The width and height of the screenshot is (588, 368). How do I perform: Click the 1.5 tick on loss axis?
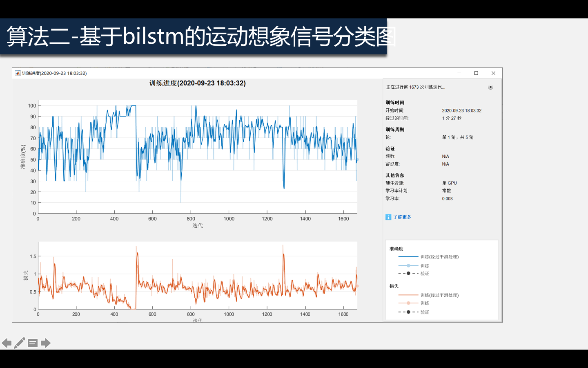pos(33,256)
